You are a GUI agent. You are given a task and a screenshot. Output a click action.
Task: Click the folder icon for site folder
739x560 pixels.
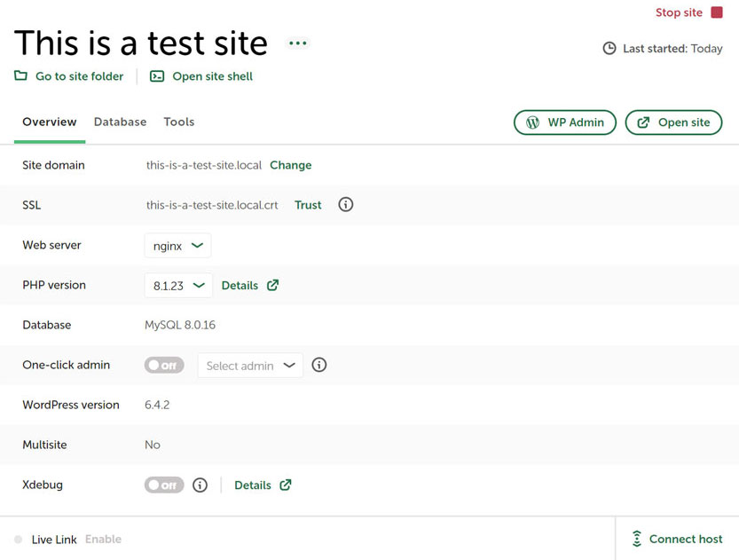(20, 76)
